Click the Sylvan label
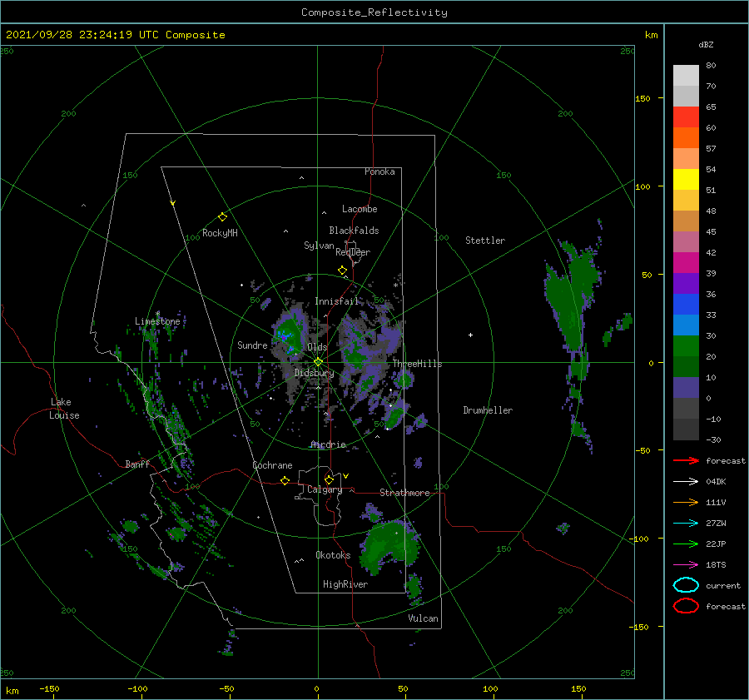Screen dimensions: 749x700 (x=319, y=246)
